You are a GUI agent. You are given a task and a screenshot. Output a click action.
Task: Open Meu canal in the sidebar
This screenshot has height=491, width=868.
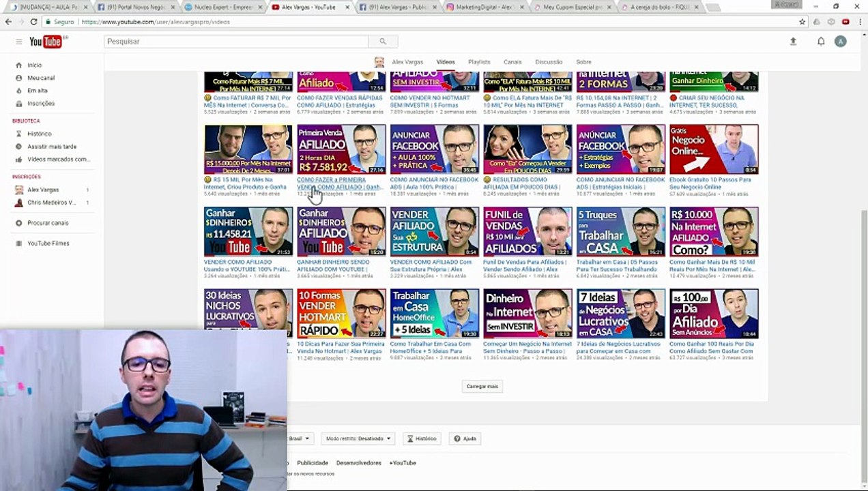click(41, 78)
